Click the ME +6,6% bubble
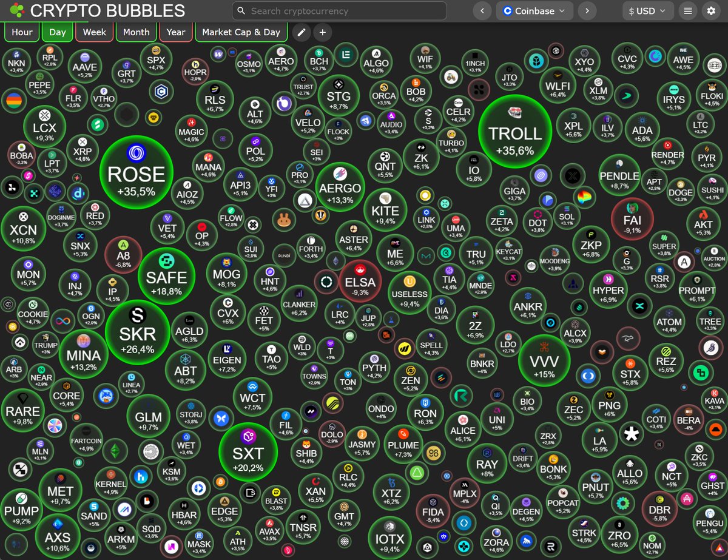Image resolution: width=728 pixels, height=560 pixels. pos(395,252)
